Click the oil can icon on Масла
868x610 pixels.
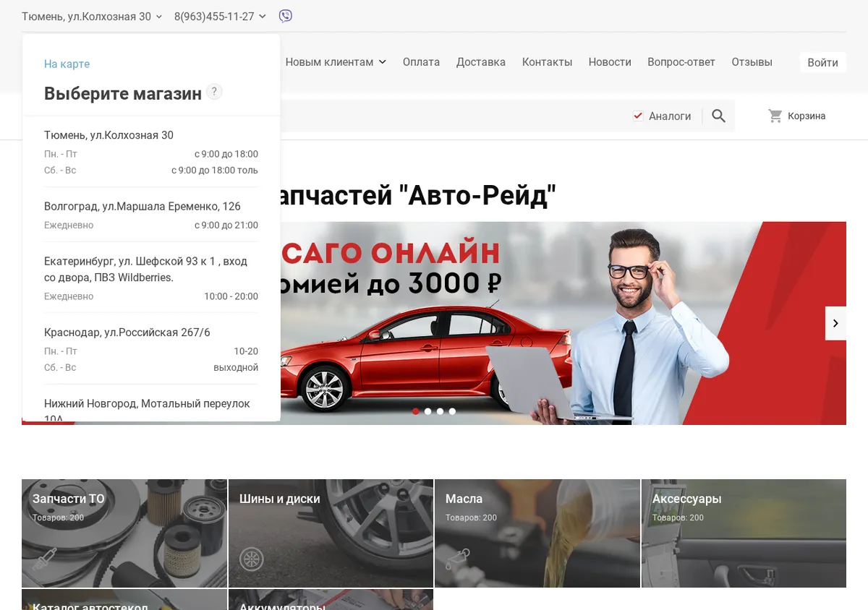click(x=459, y=559)
